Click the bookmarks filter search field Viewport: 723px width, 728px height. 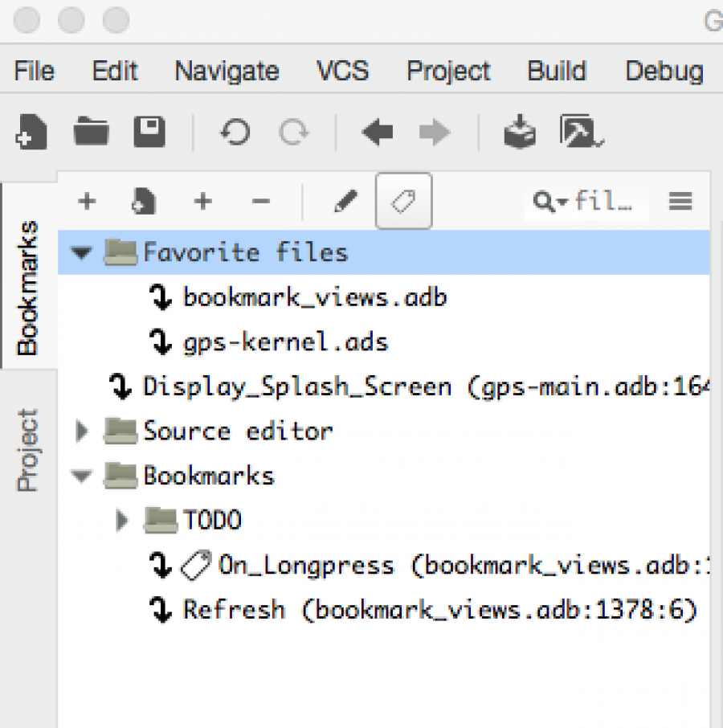click(587, 202)
